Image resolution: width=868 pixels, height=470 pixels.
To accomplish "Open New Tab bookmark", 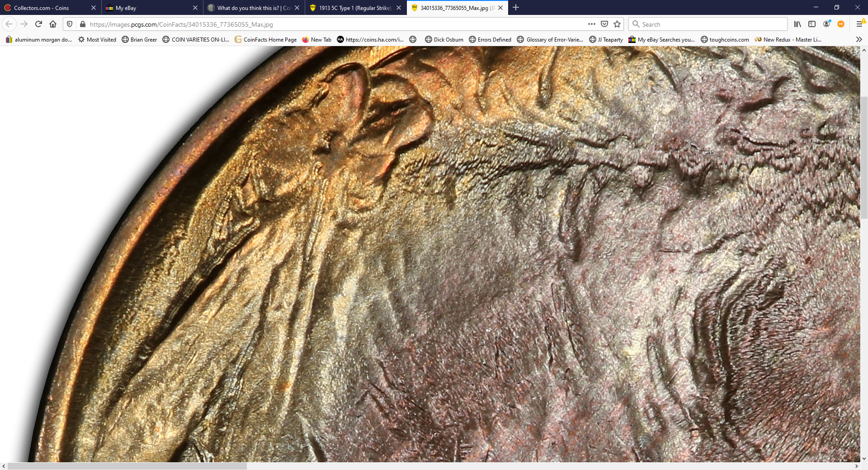I will 316,39.
